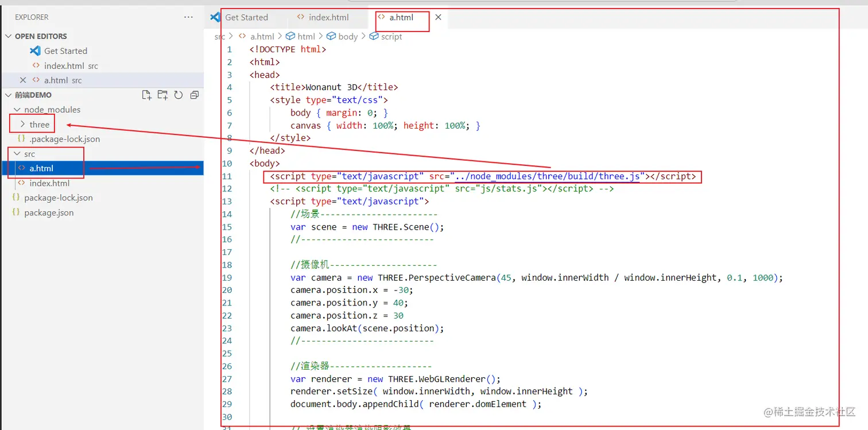This screenshot has width=868, height=430.
Task: Close the a.html editor tab
Action: [x=438, y=17]
